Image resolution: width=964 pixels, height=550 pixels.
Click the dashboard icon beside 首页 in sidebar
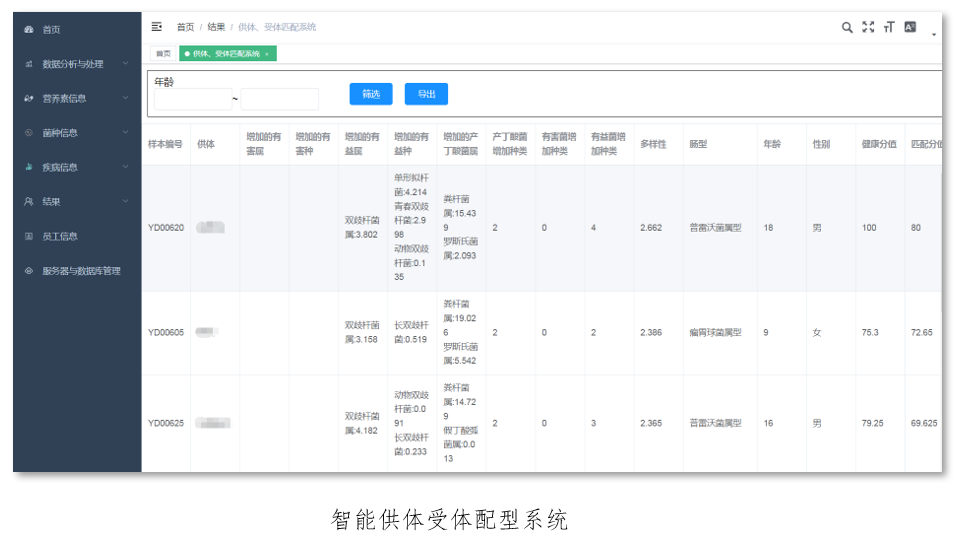(x=29, y=29)
